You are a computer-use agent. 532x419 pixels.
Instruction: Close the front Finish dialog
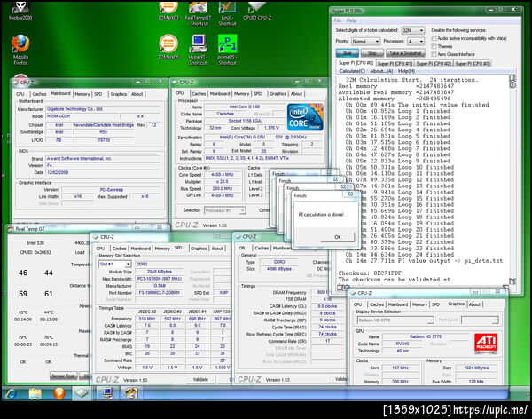coord(351,194)
